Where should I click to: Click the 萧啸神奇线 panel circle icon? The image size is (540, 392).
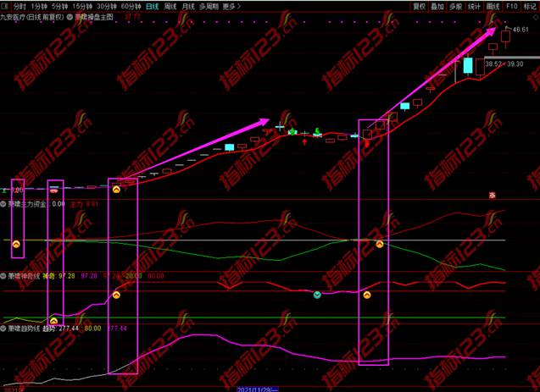point(4,276)
